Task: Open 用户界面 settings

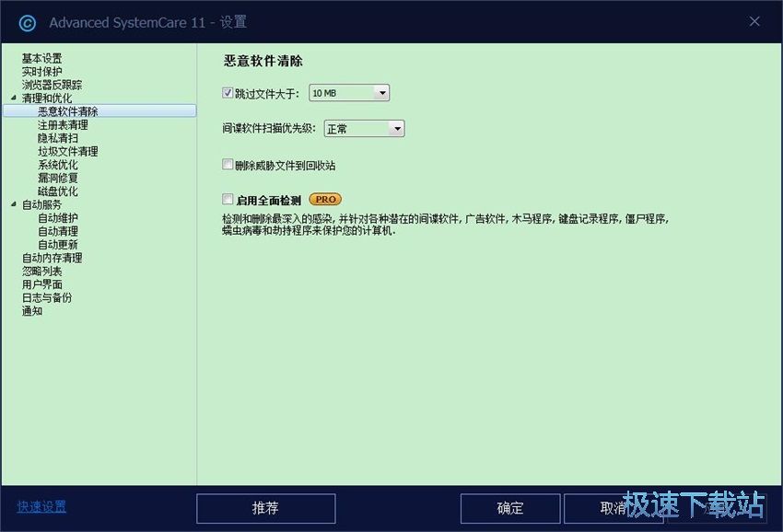Action: (41, 284)
